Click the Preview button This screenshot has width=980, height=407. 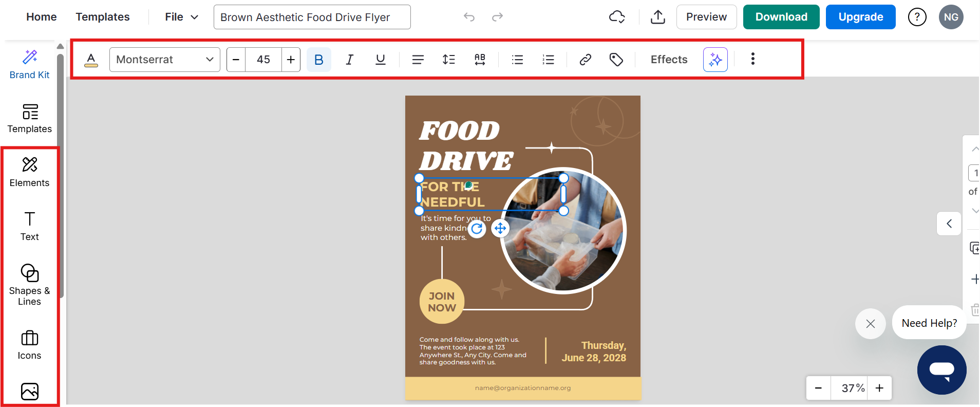(707, 17)
